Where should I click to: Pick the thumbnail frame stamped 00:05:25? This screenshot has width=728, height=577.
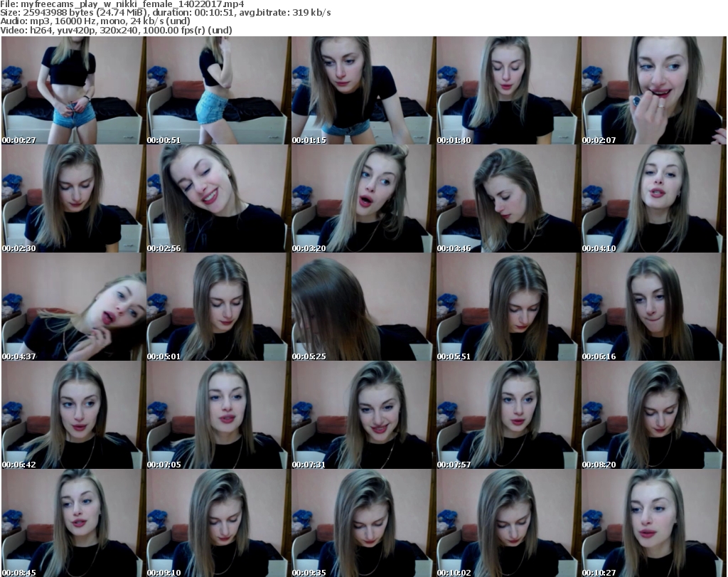[363, 307]
